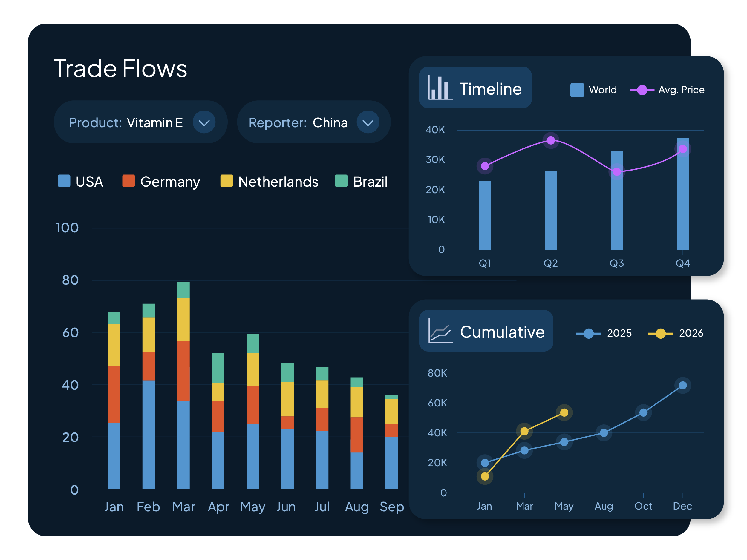Click the Q2 average price data point

coord(550,140)
